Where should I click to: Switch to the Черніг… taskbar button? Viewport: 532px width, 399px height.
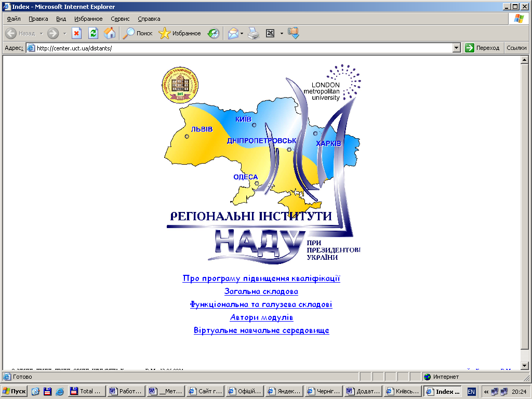325,392
